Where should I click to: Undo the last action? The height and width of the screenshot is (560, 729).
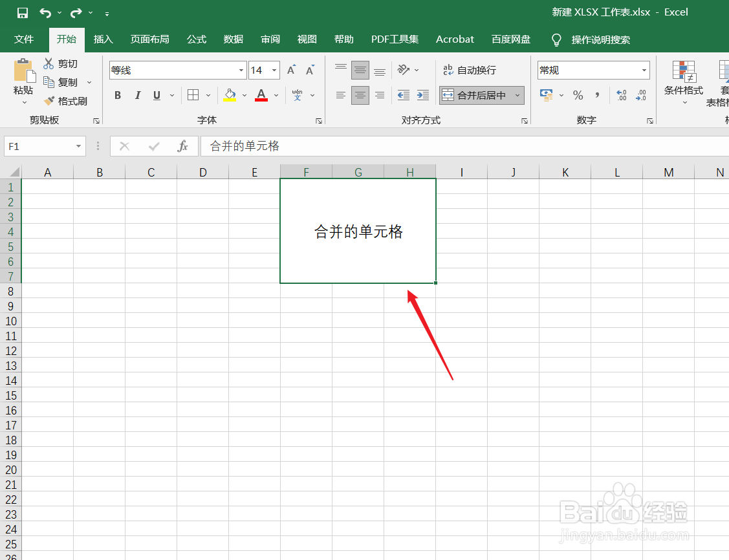(45, 12)
